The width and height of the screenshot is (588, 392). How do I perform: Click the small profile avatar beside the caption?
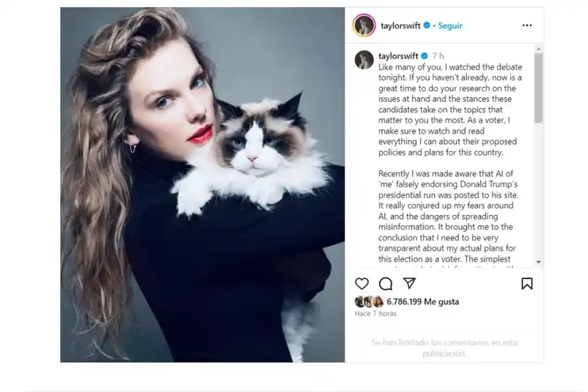point(364,59)
